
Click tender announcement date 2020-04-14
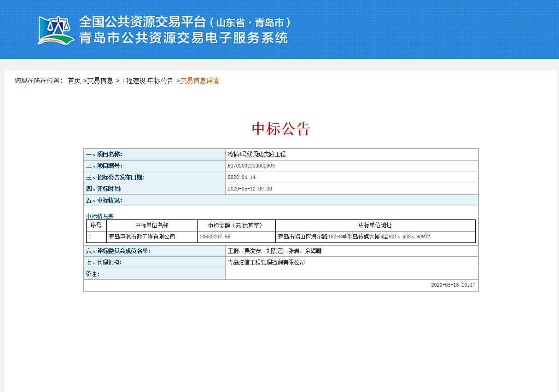coord(241,177)
